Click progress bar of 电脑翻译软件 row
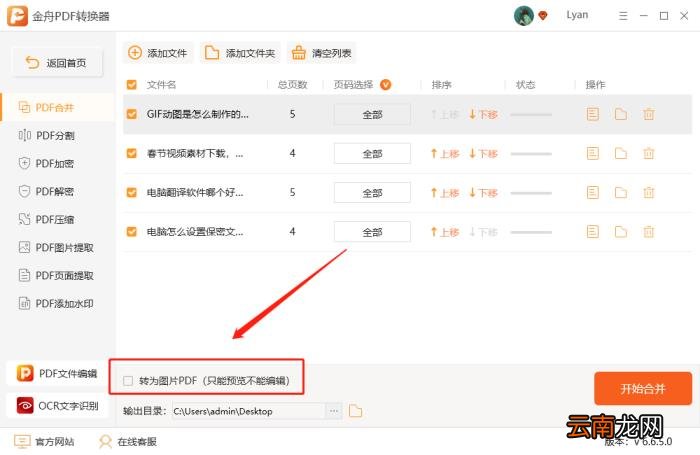 (531, 193)
